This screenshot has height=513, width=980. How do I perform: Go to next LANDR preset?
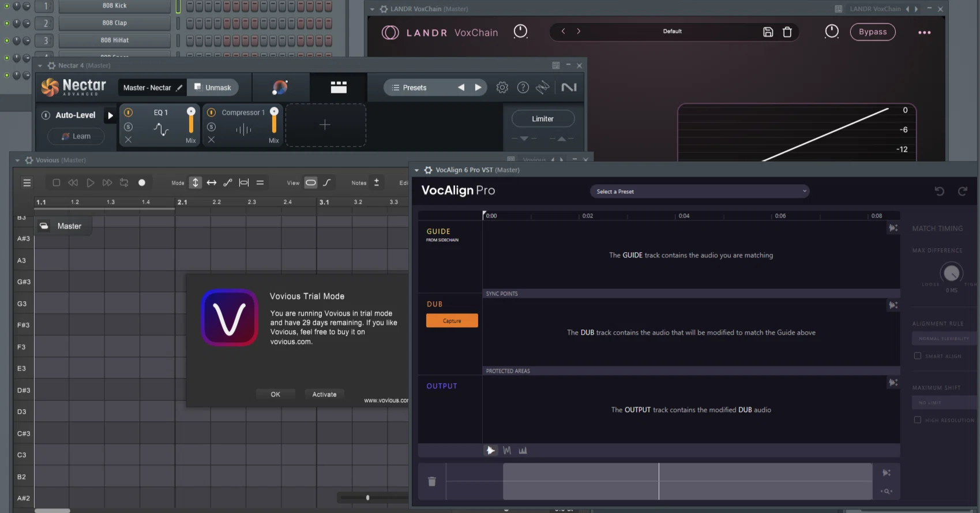pyautogui.click(x=579, y=31)
